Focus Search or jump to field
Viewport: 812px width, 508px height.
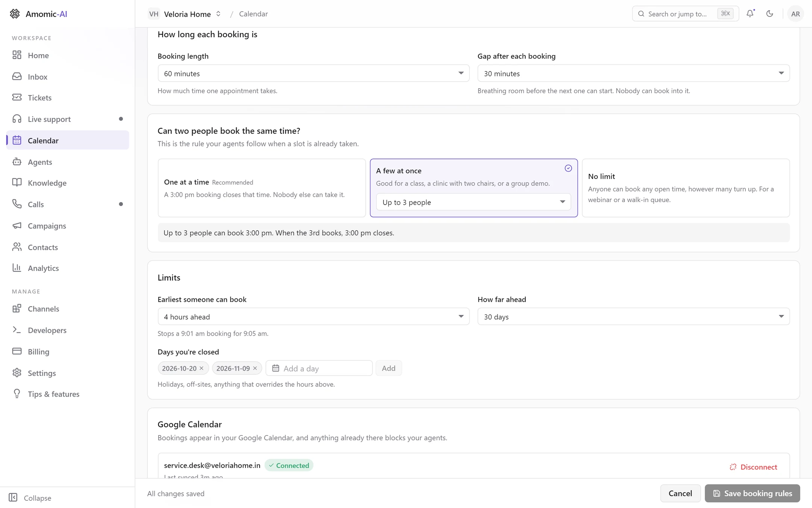[685, 14]
